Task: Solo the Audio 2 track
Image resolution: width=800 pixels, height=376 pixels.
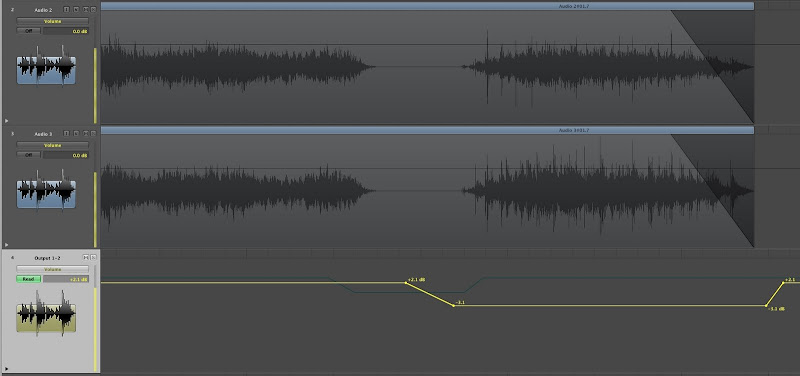Action: tap(93, 9)
